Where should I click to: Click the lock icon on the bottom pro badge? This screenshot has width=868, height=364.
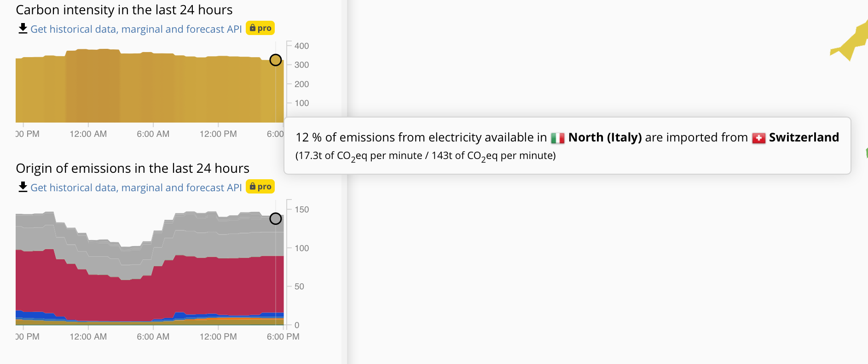tap(253, 186)
